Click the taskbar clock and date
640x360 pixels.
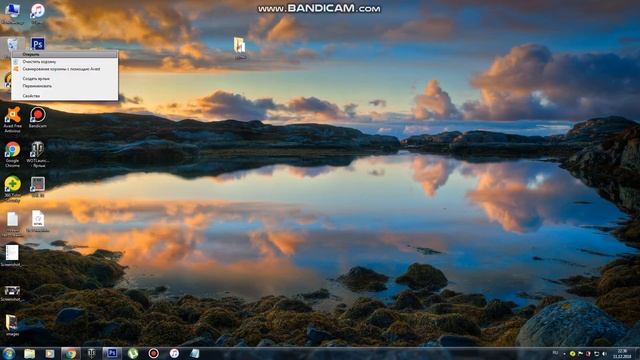click(x=622, y=354)
